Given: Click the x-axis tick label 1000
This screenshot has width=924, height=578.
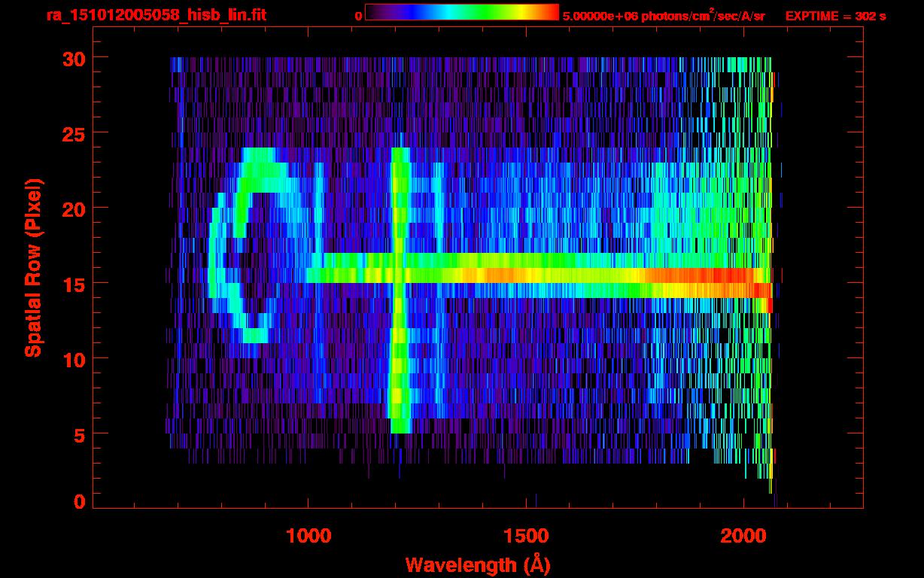Looking at the screenshot, I should pyautogui.click(x=308, y=535).
